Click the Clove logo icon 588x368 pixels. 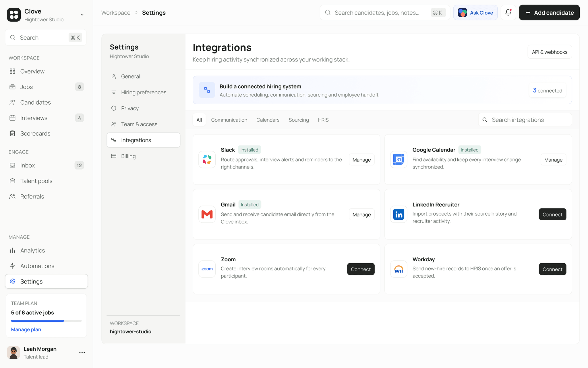coord(14,15)
